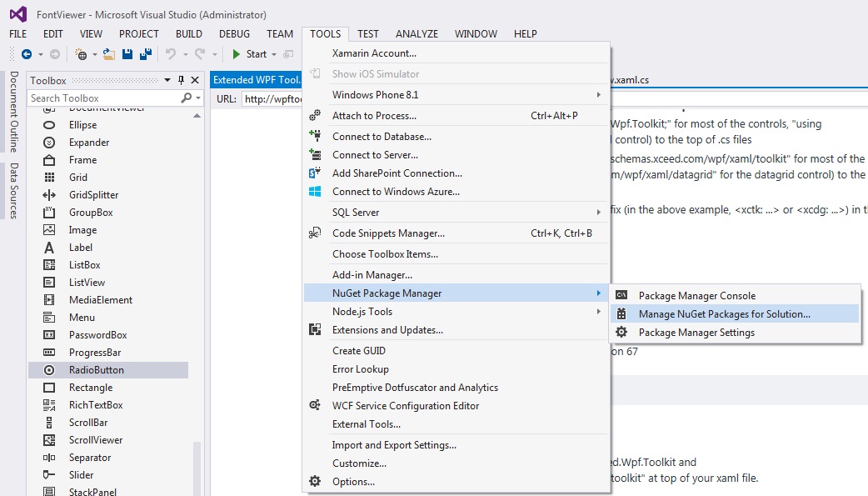Choose the ProgressBar icon in Toolbox
The image size is (868, 496).
[49, 353]
